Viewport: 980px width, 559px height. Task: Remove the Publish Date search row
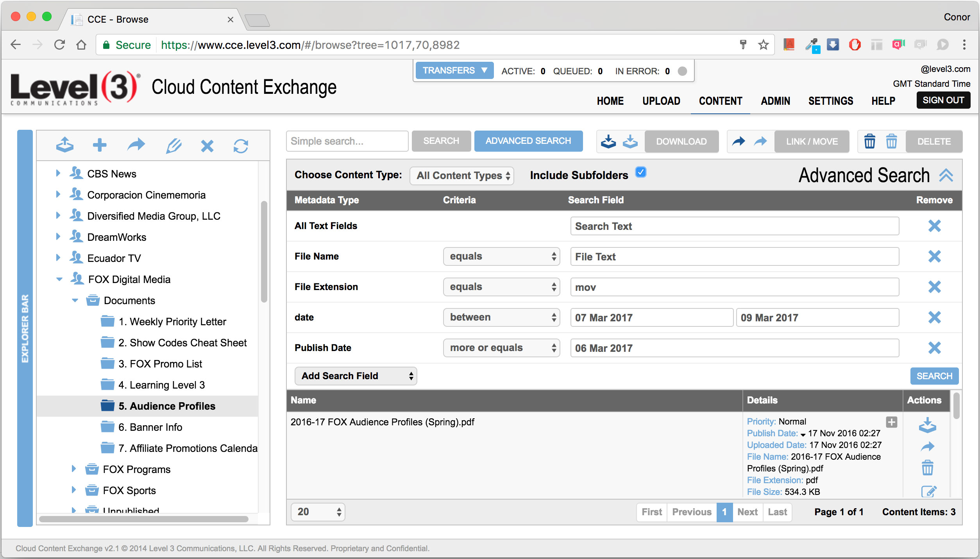[934, 348]
